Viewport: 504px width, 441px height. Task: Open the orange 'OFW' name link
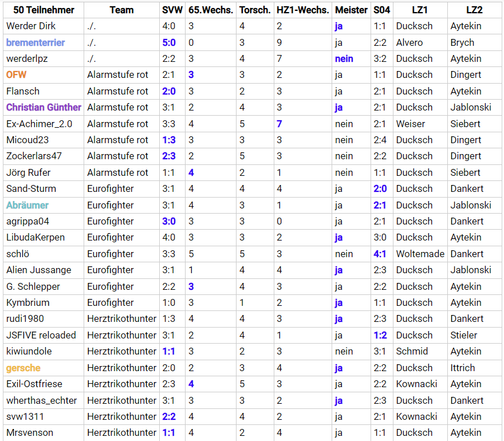click(x=16, y=74)
